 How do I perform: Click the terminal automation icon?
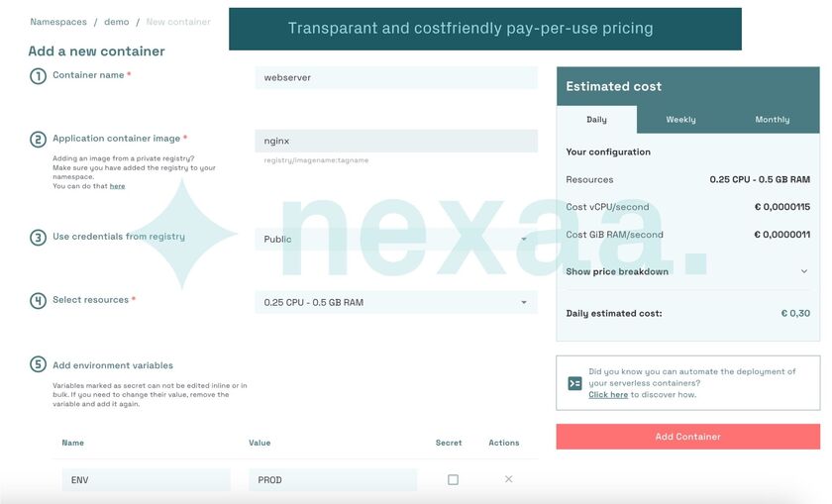(x=574, y=383)
